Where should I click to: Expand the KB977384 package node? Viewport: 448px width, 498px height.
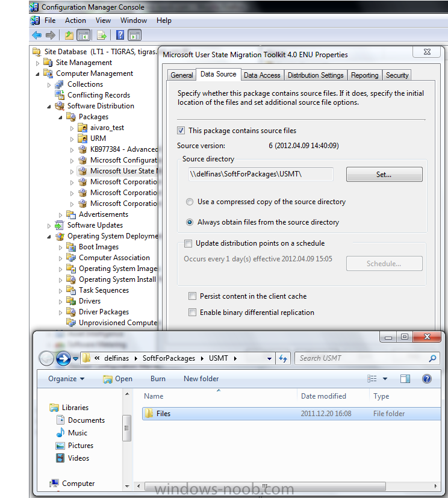point(72,150)
